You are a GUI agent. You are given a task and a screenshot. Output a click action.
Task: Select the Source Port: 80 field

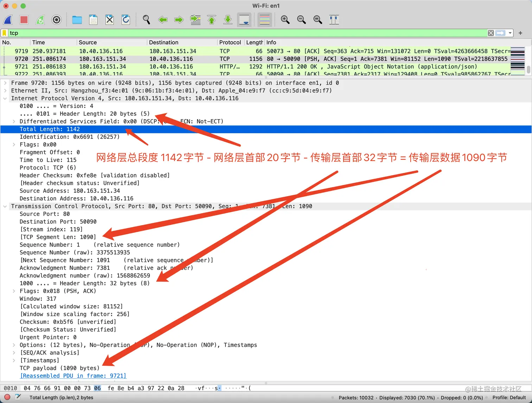pyautogui.click(x=45, y=214)
